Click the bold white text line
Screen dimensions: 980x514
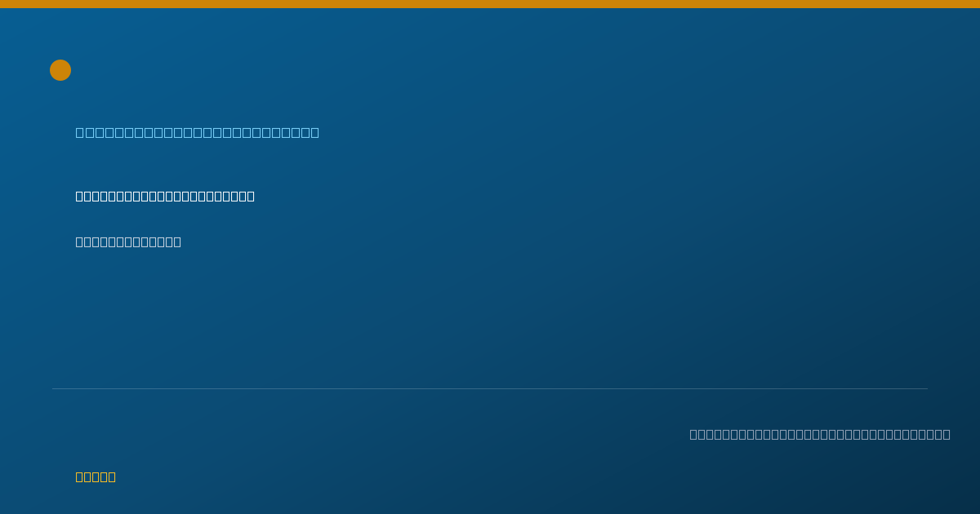[x=165, y=196]
